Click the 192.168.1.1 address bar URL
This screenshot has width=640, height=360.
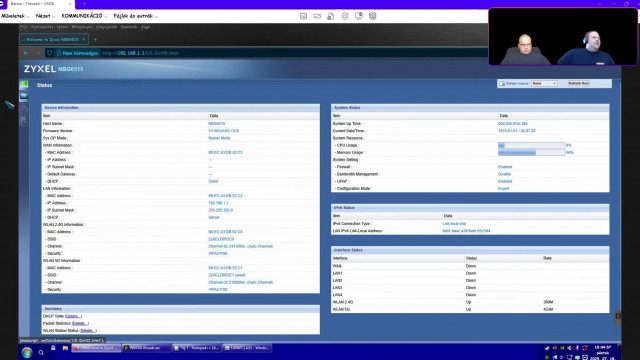[140, 53]
